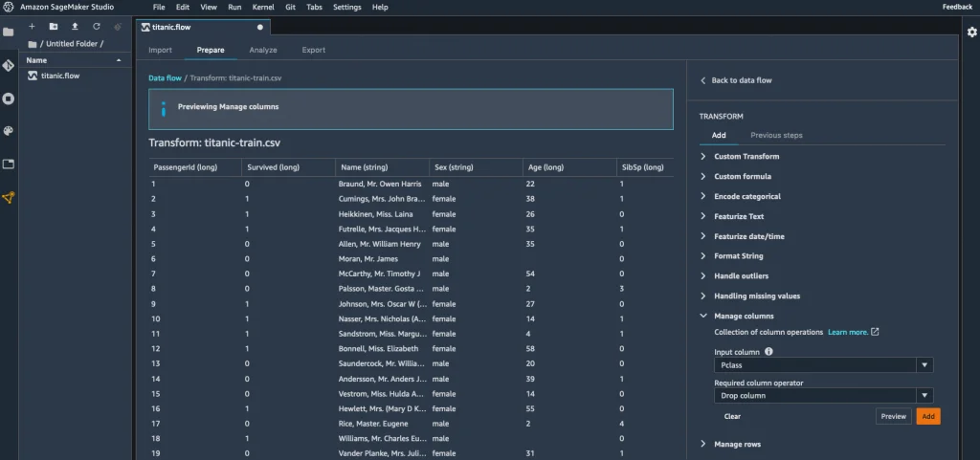The image size is (980, 460).
Task: Click the back arrow icon near Back to data flow
Action: pos(703,80)
